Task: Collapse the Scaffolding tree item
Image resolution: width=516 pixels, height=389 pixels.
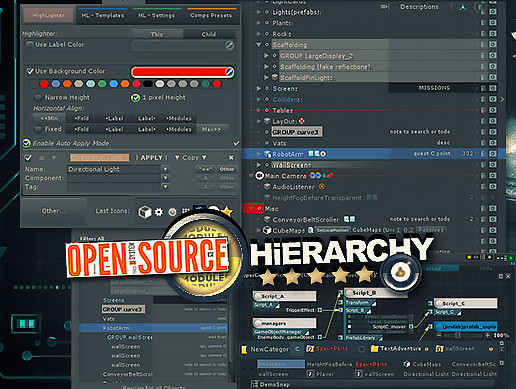Action: point(259,44)
